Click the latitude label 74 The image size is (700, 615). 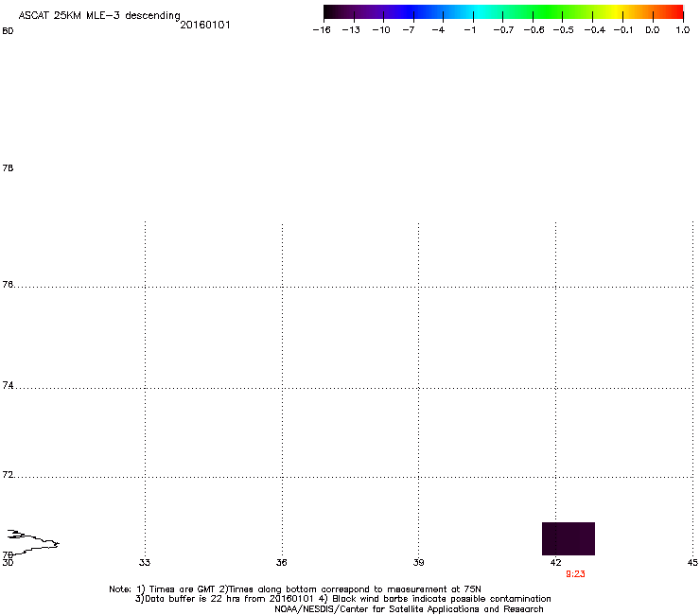tap(8, 385)
